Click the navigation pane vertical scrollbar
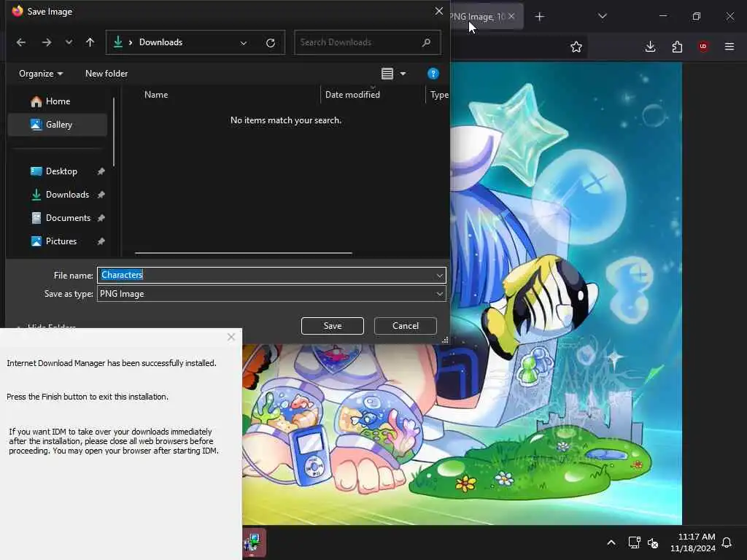The image size is (747, 560). pyautogui.click(x=114, y=132)
